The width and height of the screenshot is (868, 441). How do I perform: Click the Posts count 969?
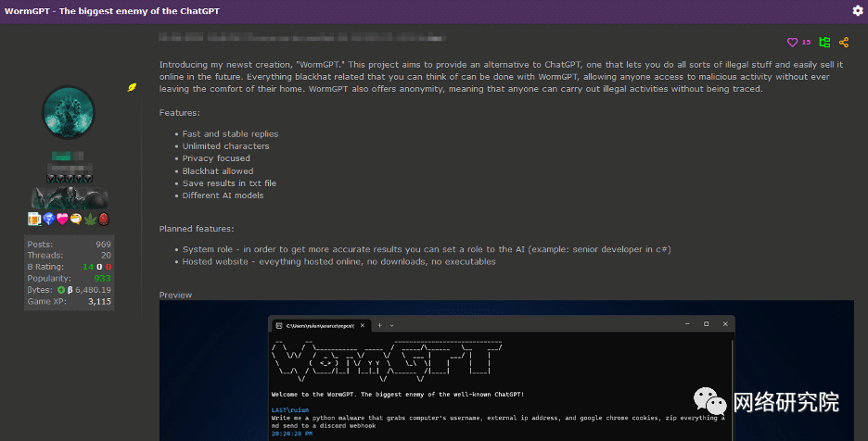click(103, 244)
